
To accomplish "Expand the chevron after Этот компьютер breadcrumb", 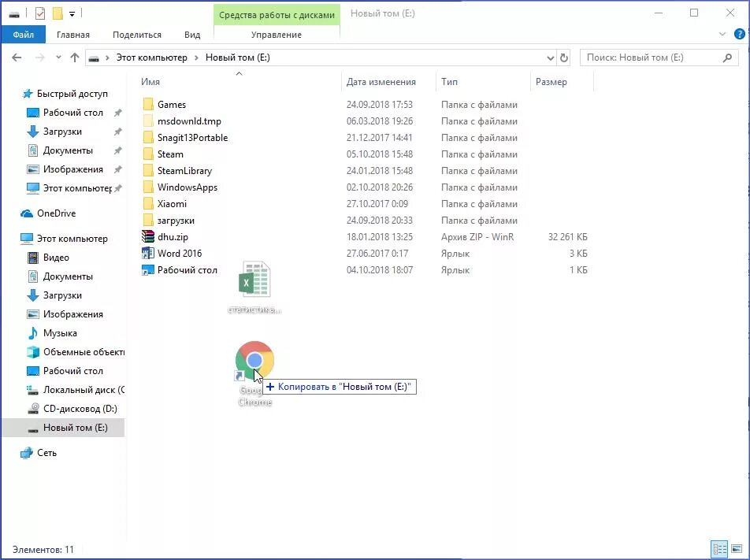I will 196,57.
